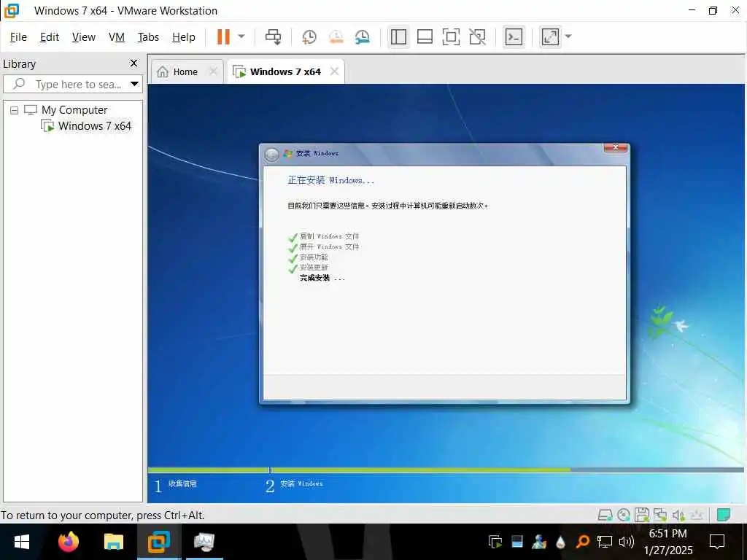Open the Help menu
Screen dimensions: 747x560
click(183, 37)
